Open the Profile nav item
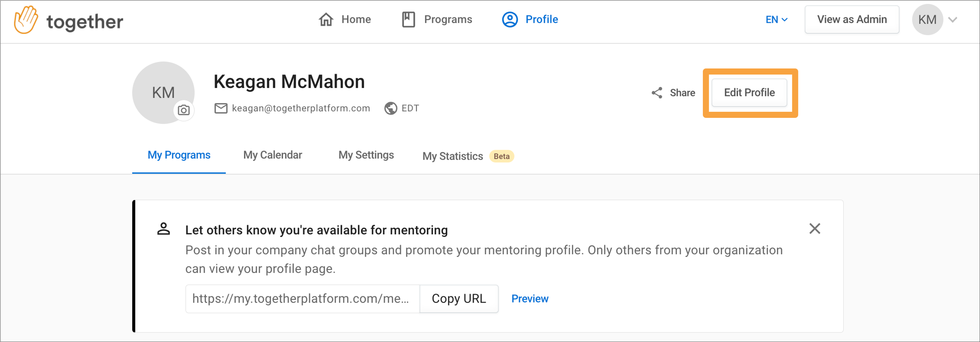The height and width of the screenshot is (342, 980). coord(530,19)
